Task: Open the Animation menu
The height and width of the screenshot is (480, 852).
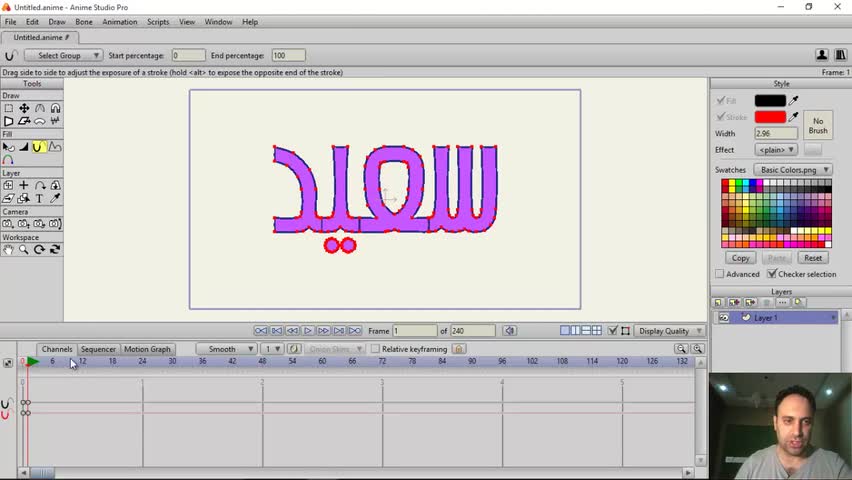Action: click(120, 22)
